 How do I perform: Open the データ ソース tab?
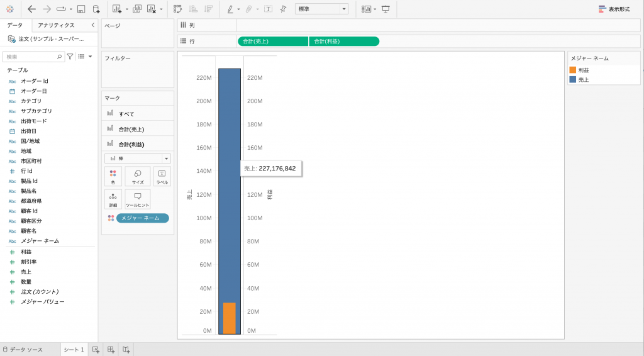pyautogui.click(x=23, y=350)
